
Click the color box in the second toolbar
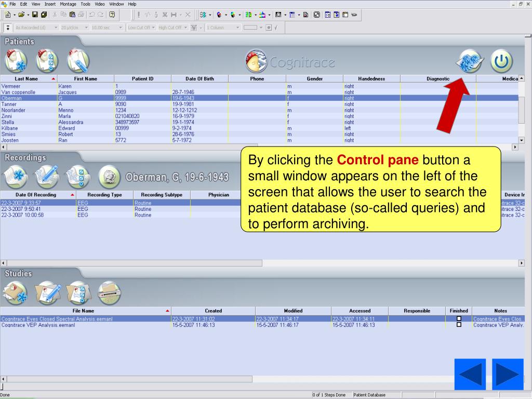[x=250, y=28]
